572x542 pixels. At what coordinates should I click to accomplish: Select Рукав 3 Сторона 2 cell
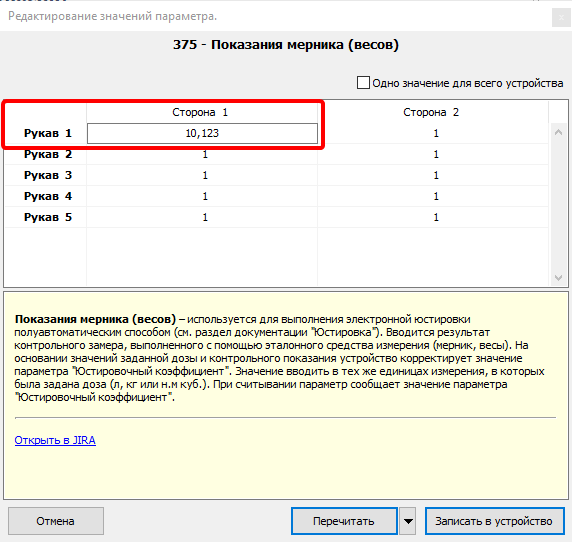[433, 175]
